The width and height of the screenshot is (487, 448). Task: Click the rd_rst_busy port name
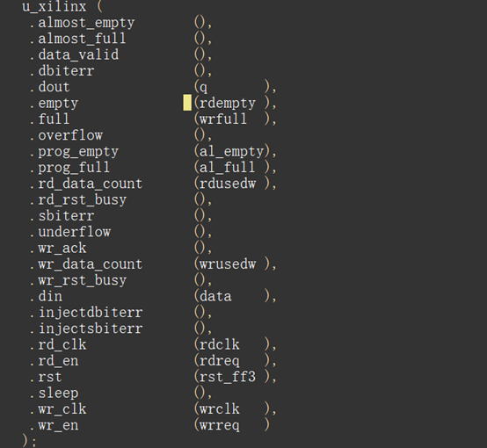pos(83,200)
